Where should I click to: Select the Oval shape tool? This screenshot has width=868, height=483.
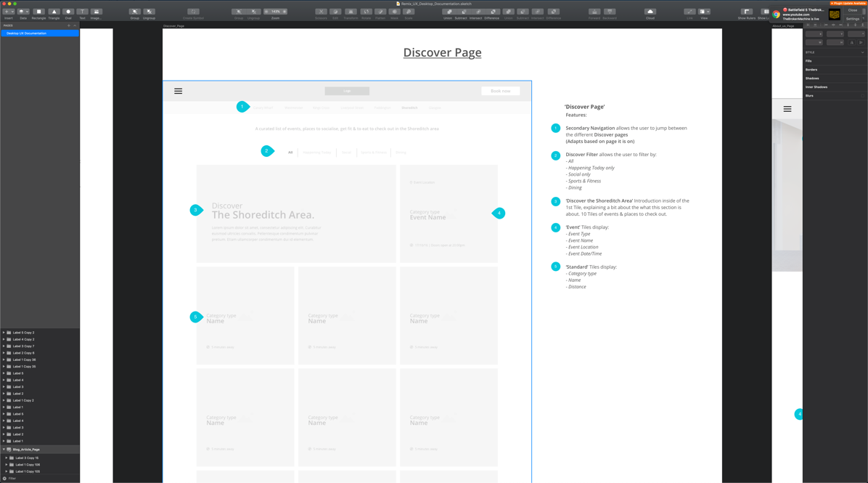coord(68,12)
